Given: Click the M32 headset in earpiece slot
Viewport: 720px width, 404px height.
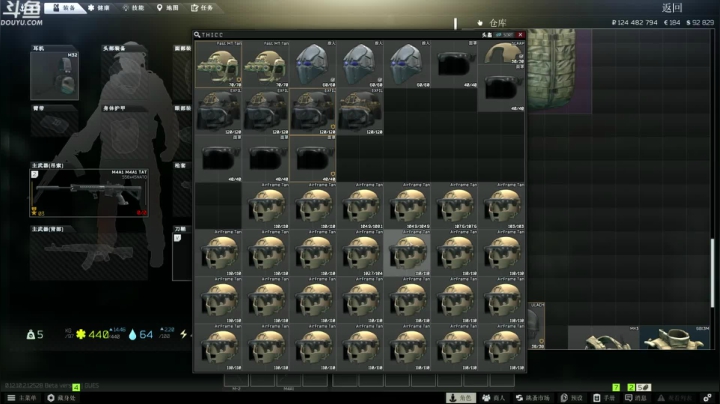Looking at the screenshot, I should pyautogui.click(x=54, y=76).
